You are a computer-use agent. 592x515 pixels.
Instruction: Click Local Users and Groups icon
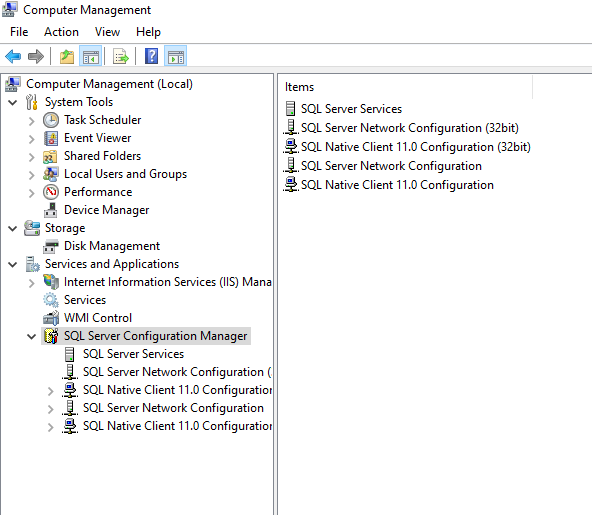tap(51, 174)
